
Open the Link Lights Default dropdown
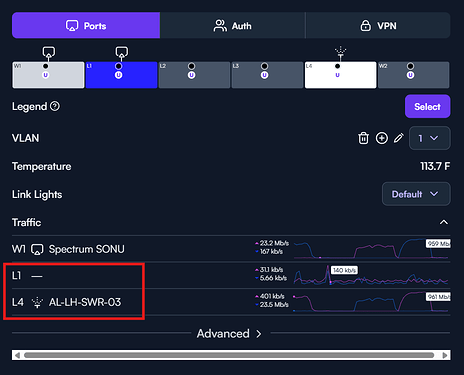416,194
